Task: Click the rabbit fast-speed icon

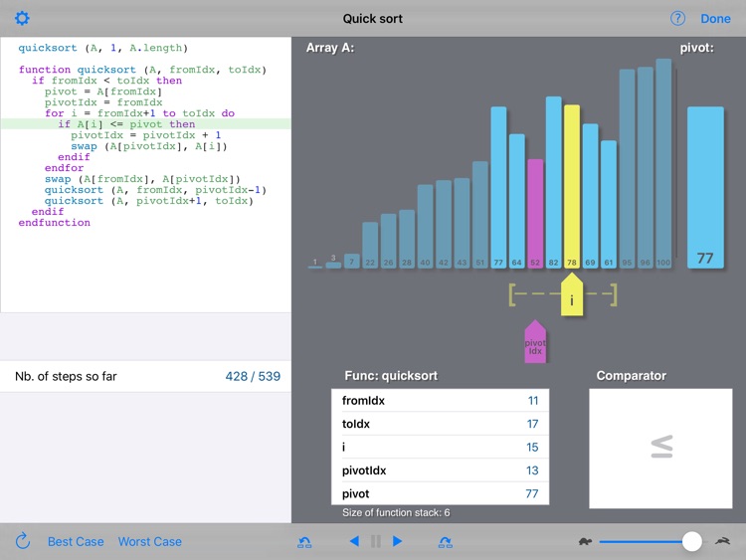Action: [722, 541]
